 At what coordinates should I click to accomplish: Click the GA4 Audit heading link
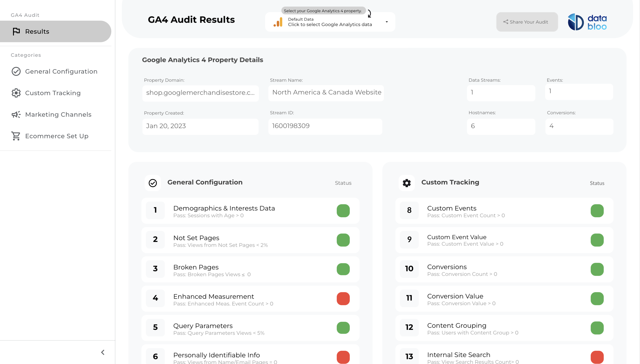[x=25, y=15]
